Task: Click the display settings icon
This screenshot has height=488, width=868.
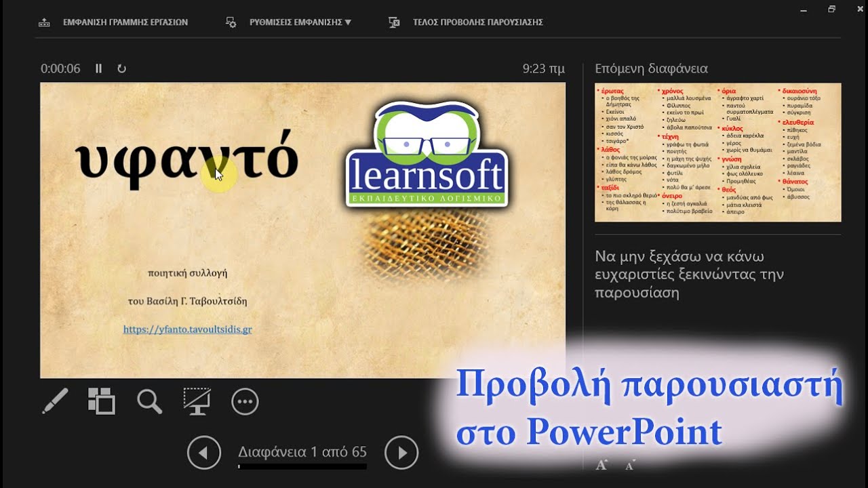Action: point(231,22)
